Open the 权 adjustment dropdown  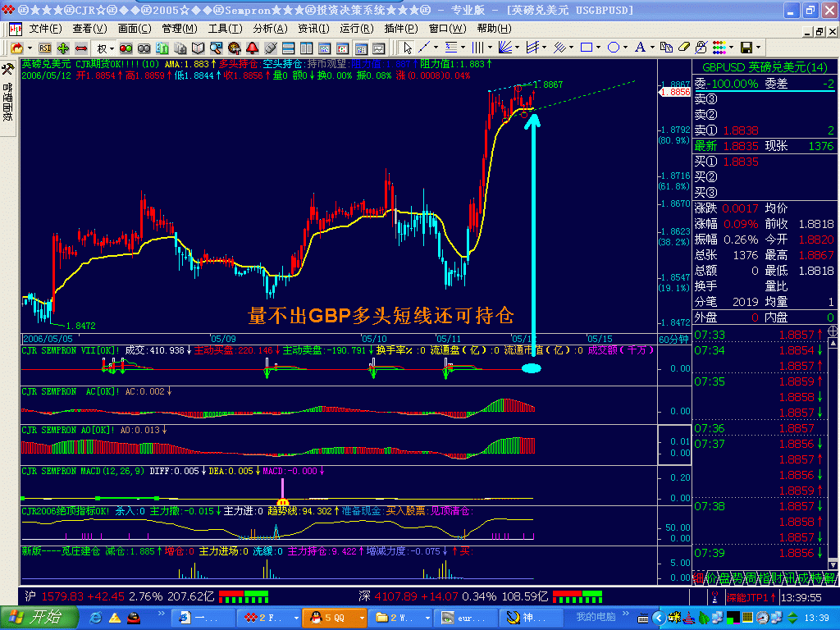[x=103, y=48]
